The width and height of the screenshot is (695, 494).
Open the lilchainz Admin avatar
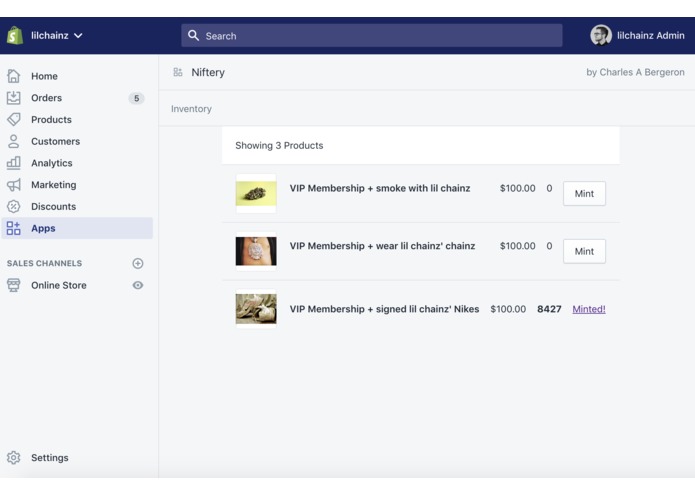[x=601, y=35]
